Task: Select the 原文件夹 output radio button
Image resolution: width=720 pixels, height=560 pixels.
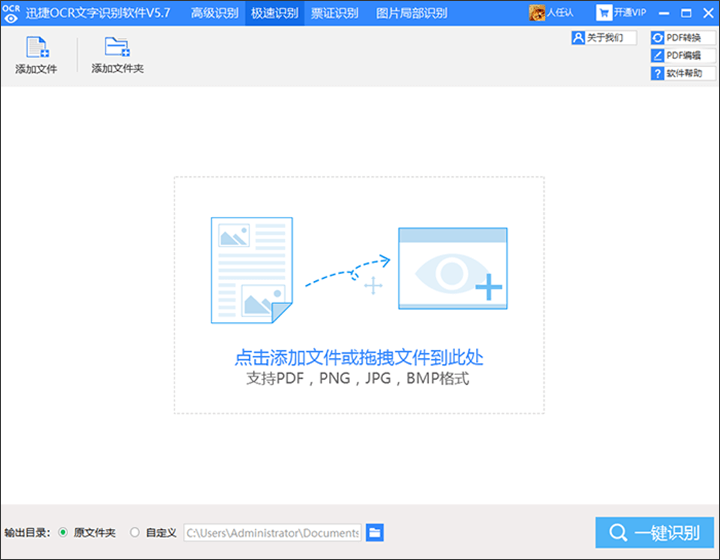Action: coord(64,533)
